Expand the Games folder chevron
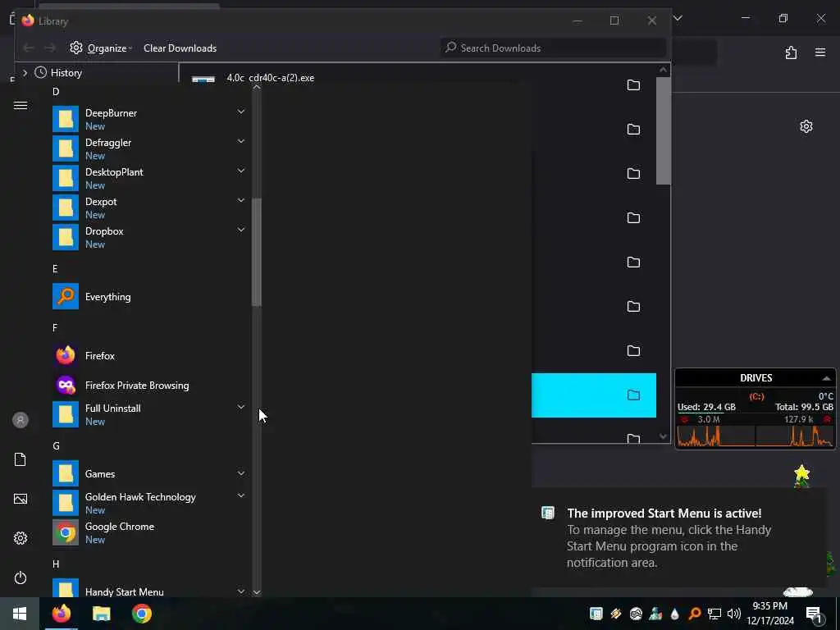Viewport: 840px width, 630px height. tap(241, 473)
